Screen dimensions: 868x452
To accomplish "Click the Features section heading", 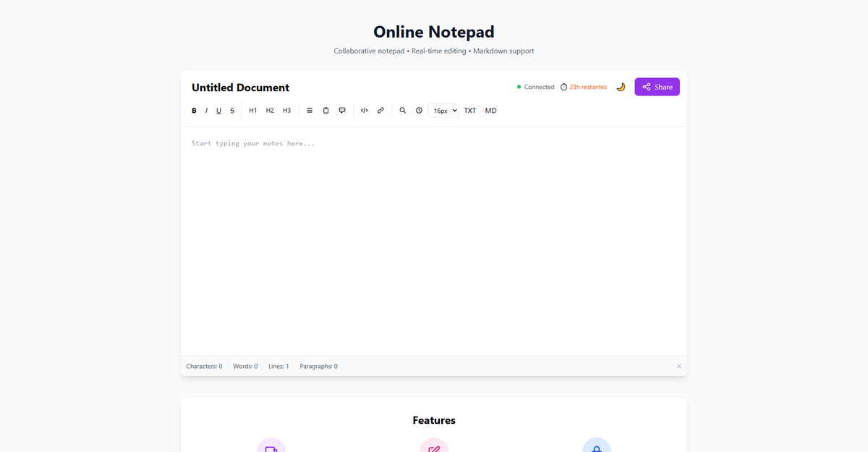I will (434, 420).
